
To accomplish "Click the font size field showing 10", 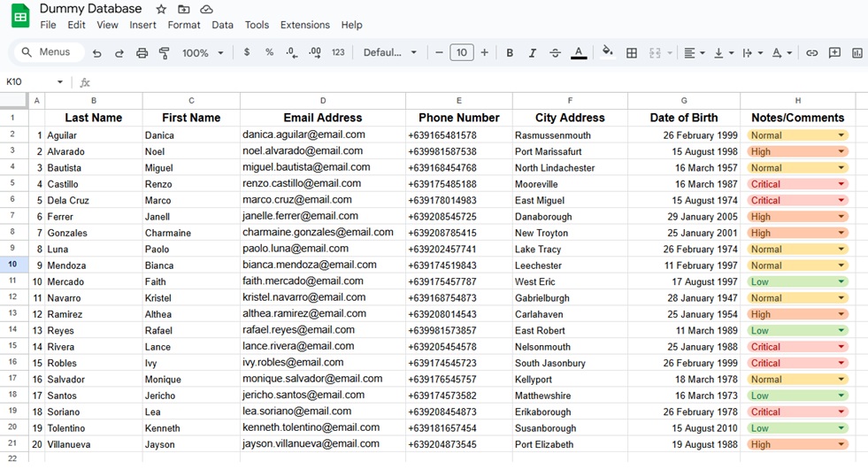I will (x=462, y=52).
